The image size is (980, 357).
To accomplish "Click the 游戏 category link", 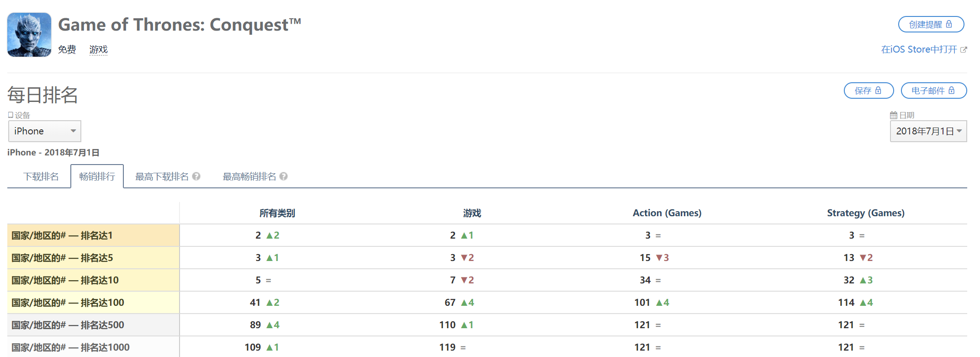I will coord(99,49).
